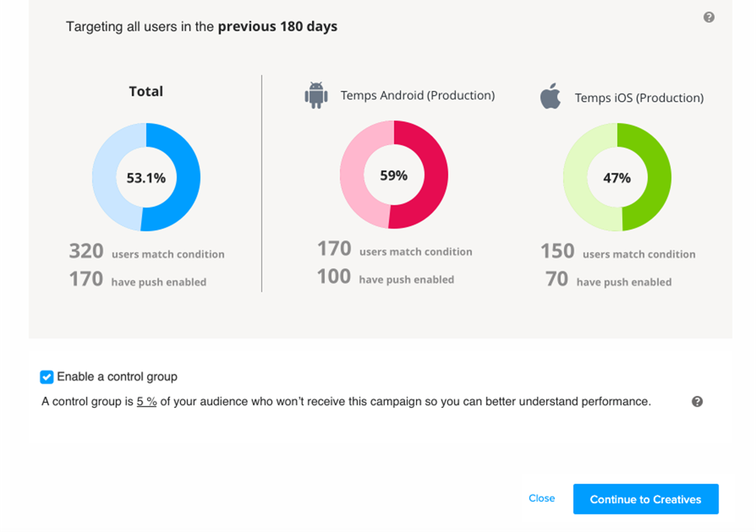The height and width of the screenshot is (532, 756).
Task: Click Temps Android (Production) label
Action: tap(417, 95)
